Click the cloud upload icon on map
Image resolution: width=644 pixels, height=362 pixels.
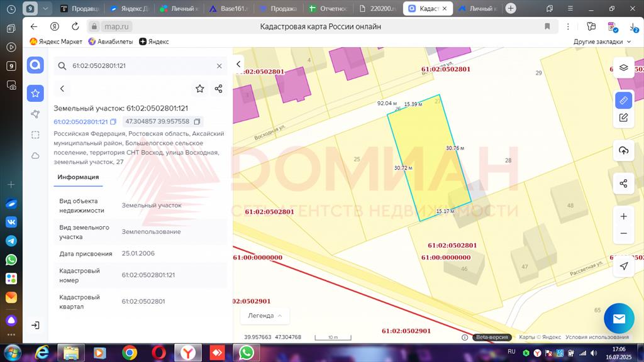point(623,150)
